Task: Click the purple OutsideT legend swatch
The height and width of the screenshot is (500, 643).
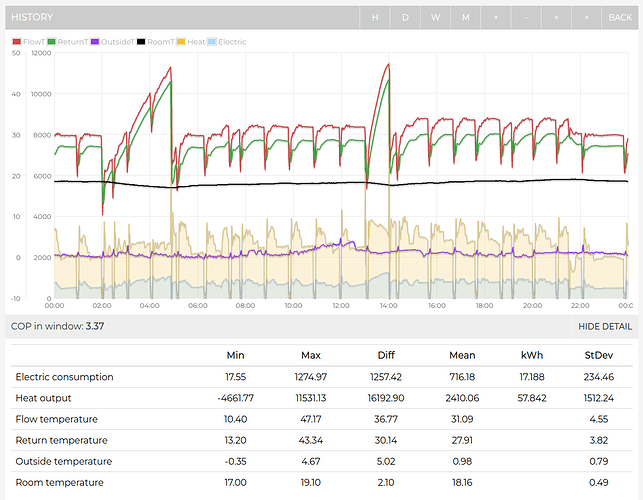Action: click(x=95, y=42)
